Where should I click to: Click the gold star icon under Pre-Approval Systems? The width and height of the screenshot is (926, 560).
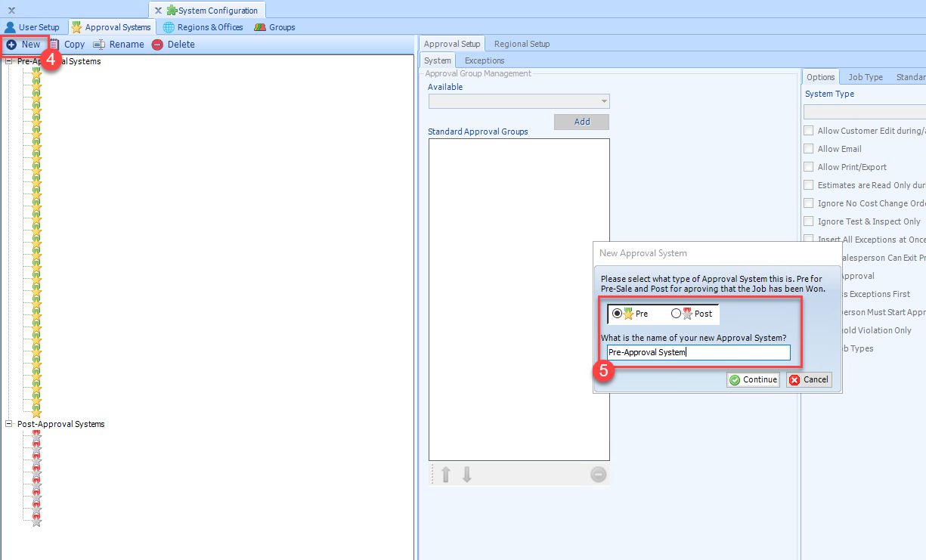tap(36, 73)
